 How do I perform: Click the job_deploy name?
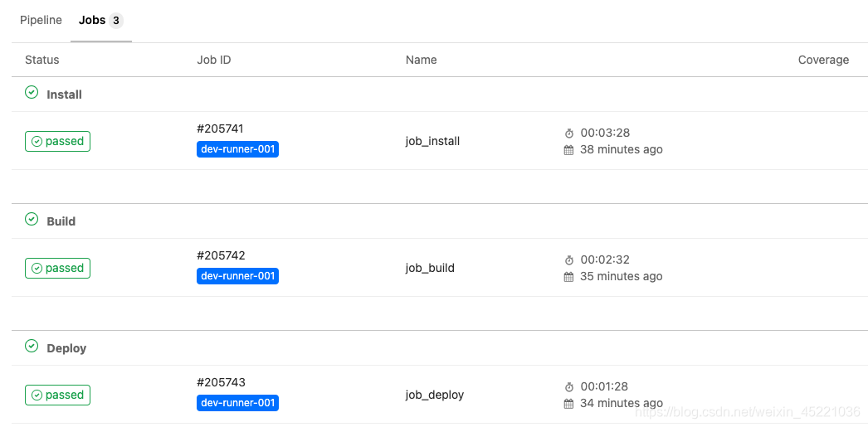pyautogui.click(x=435, y=395)
